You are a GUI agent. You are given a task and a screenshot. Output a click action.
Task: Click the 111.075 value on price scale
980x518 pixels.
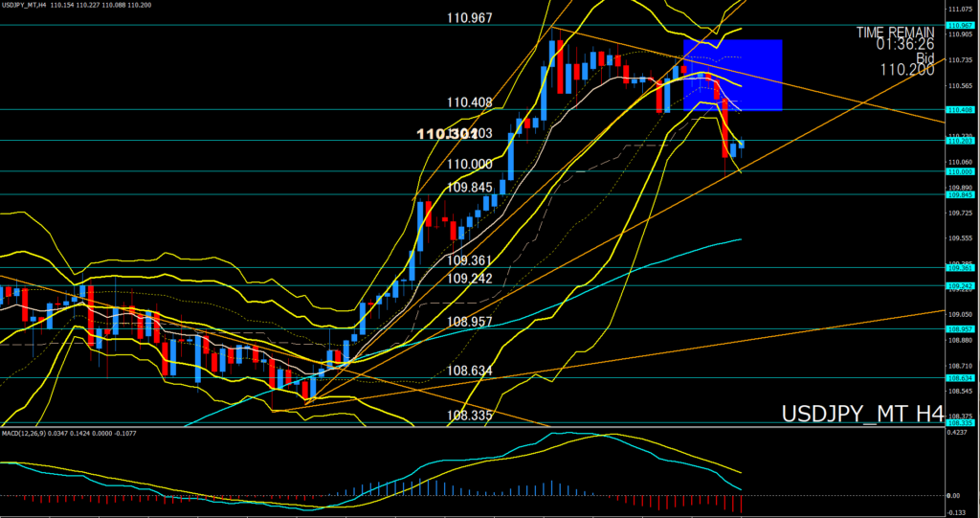coord(959,10)
